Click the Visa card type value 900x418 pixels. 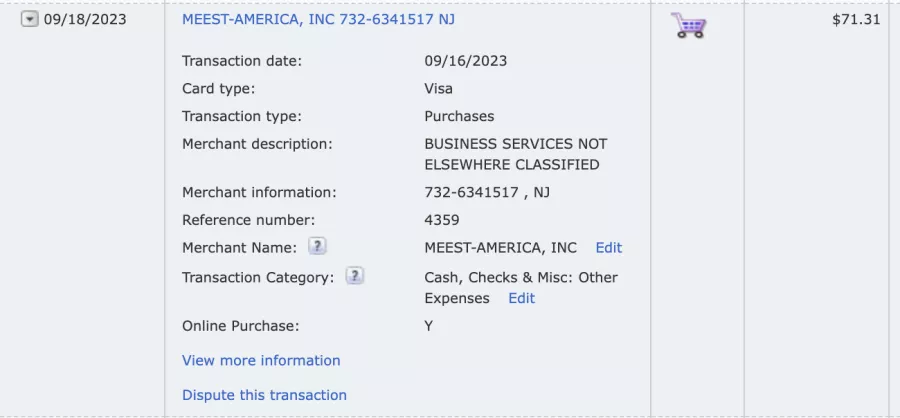(439, 88)
